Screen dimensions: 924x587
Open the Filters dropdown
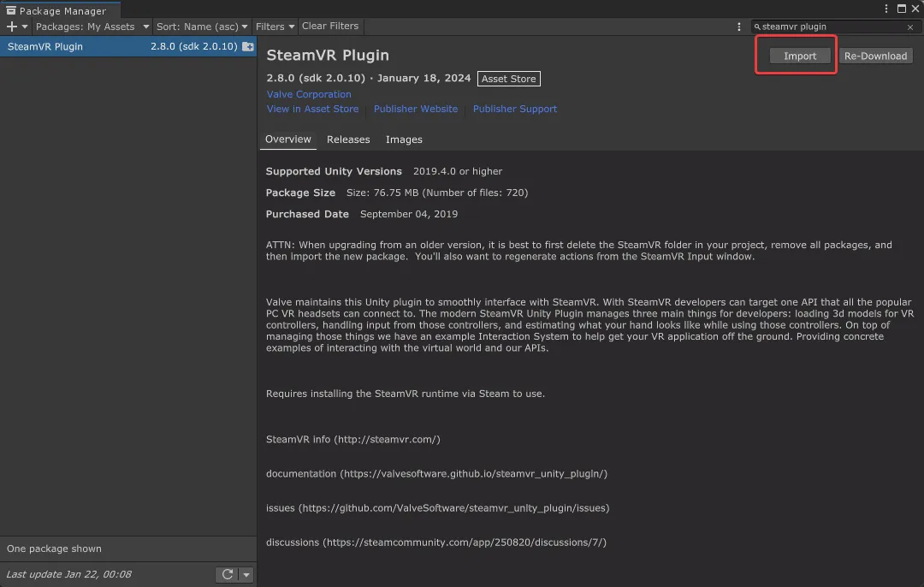[275, 27]
